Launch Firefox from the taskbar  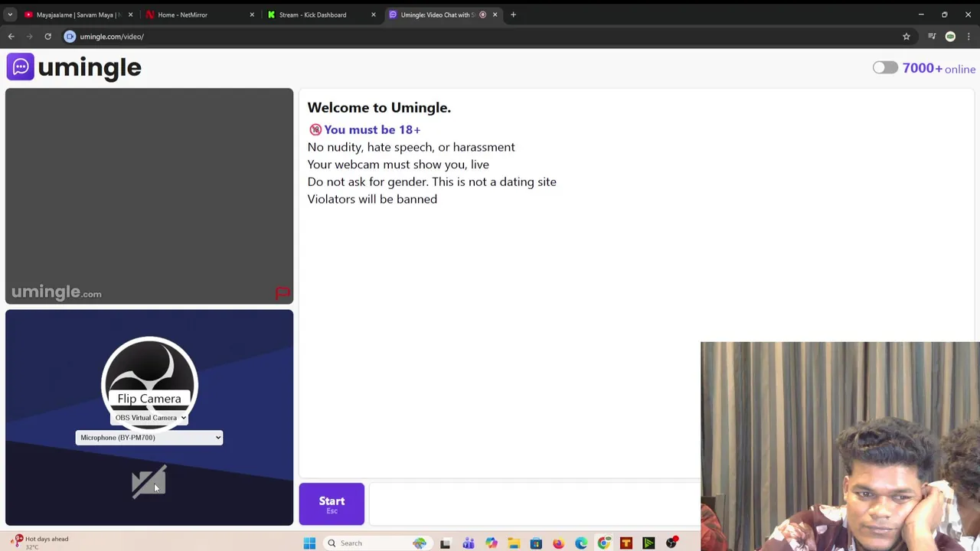point(558,543)
